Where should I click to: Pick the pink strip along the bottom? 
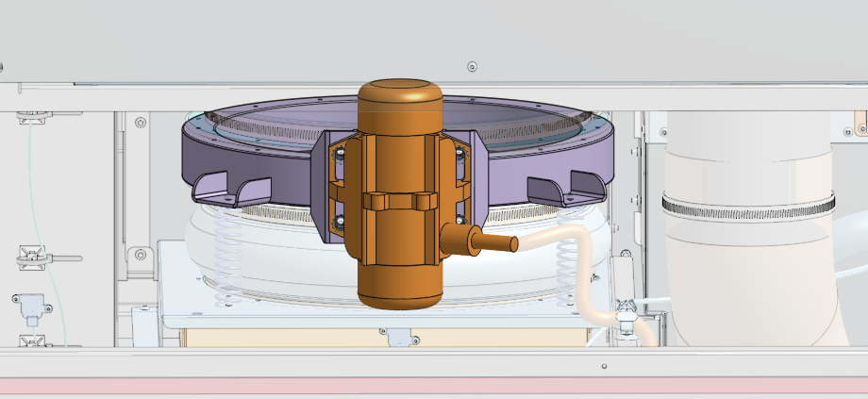434,386
